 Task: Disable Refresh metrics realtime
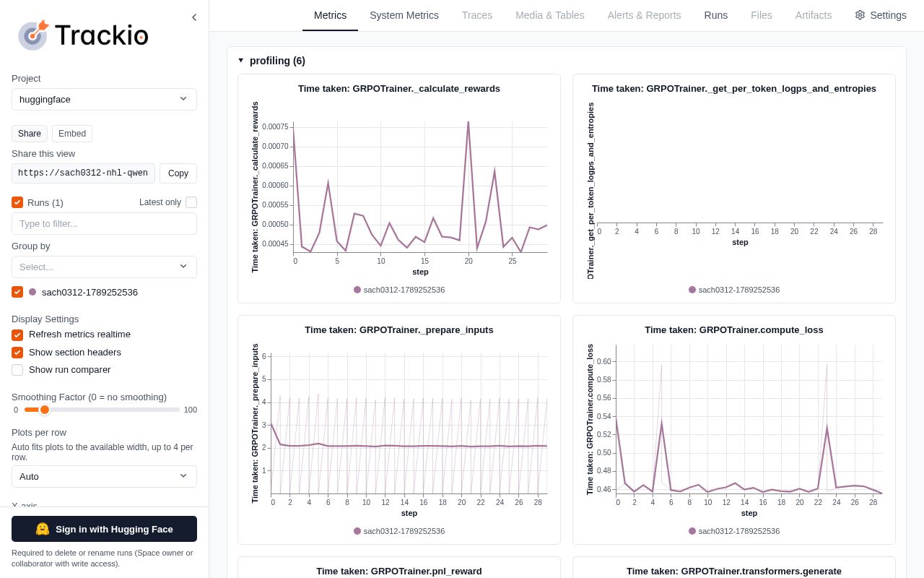17,335
